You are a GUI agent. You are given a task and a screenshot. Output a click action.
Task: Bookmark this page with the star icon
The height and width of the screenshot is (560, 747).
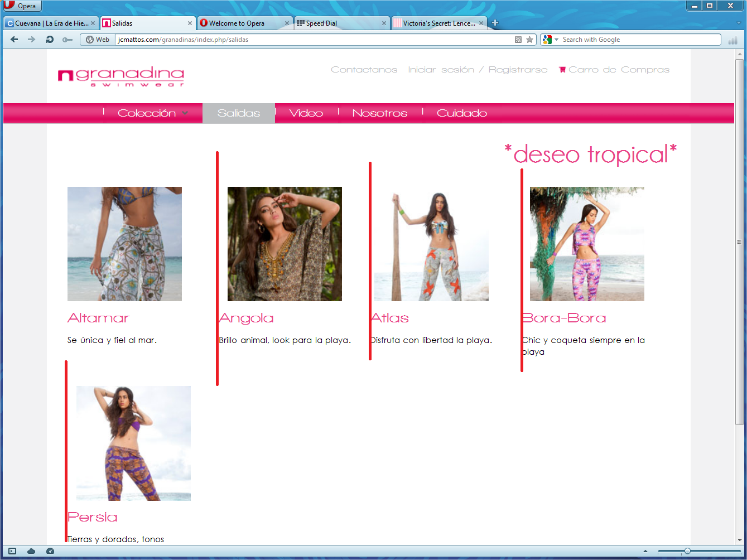(530, 40)
